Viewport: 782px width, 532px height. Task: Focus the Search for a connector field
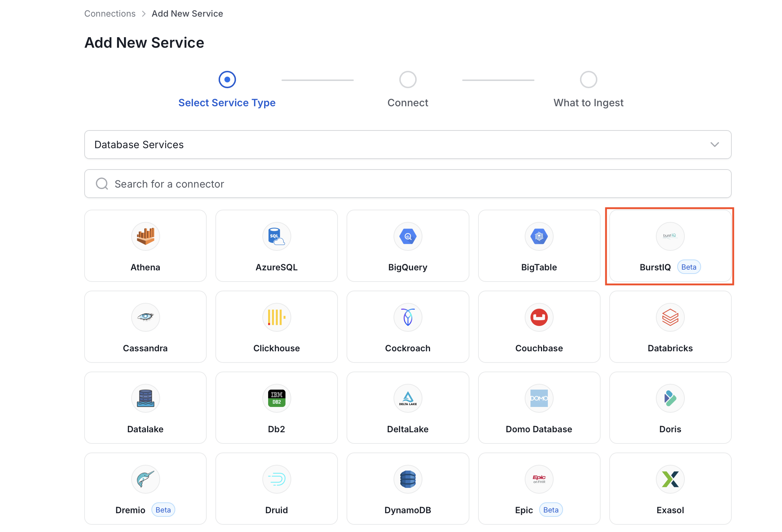coord(408,184)
